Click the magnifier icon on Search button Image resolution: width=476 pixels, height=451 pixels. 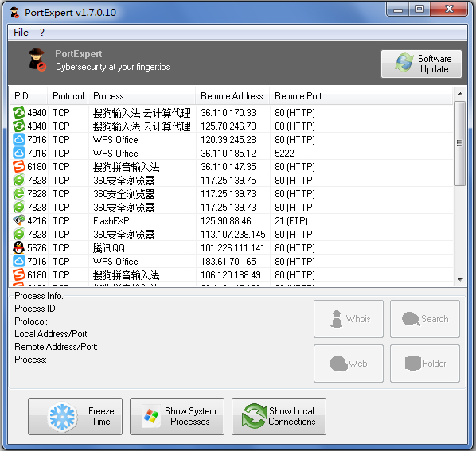[411, 319]
